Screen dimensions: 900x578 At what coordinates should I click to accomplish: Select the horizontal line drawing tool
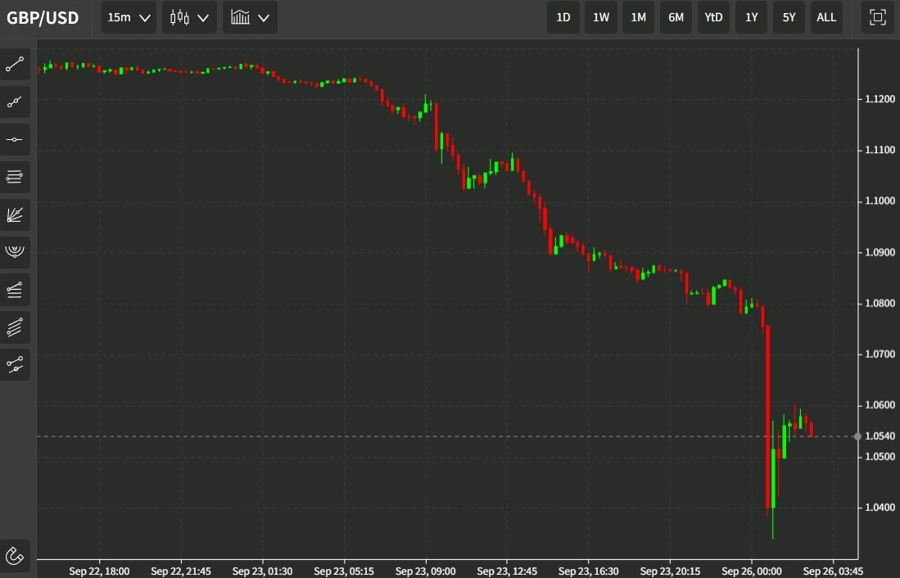point(15,139)
